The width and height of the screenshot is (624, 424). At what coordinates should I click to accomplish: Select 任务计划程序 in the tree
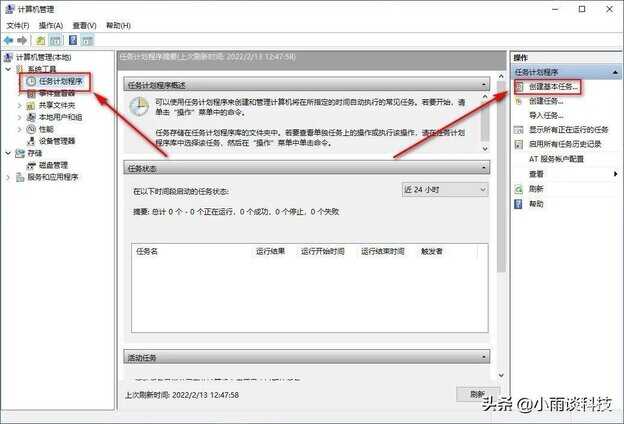point(60,82)
